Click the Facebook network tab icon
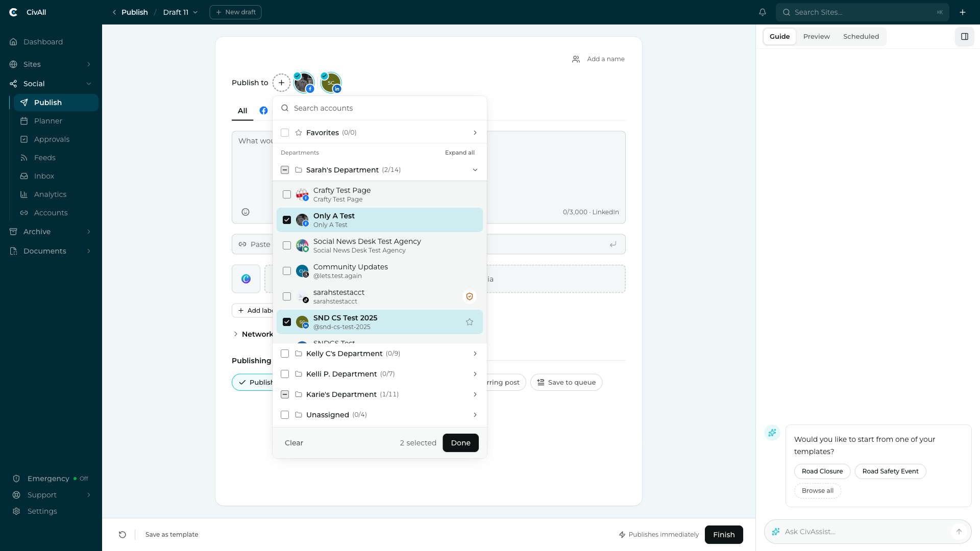 pyautogui.click(x=263, y=111)
